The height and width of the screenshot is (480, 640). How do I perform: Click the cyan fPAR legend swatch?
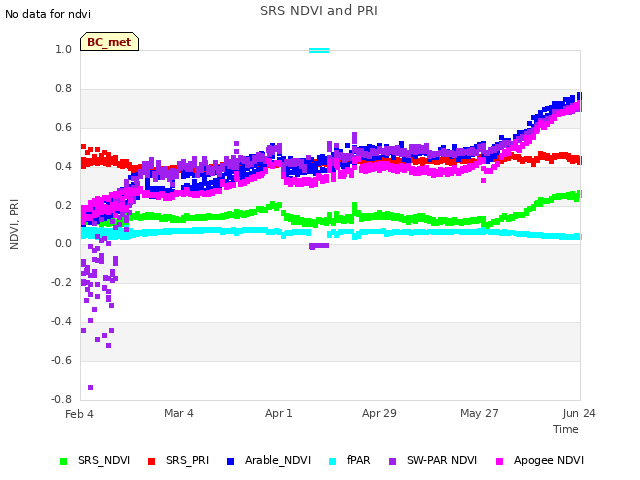[333, 461]
